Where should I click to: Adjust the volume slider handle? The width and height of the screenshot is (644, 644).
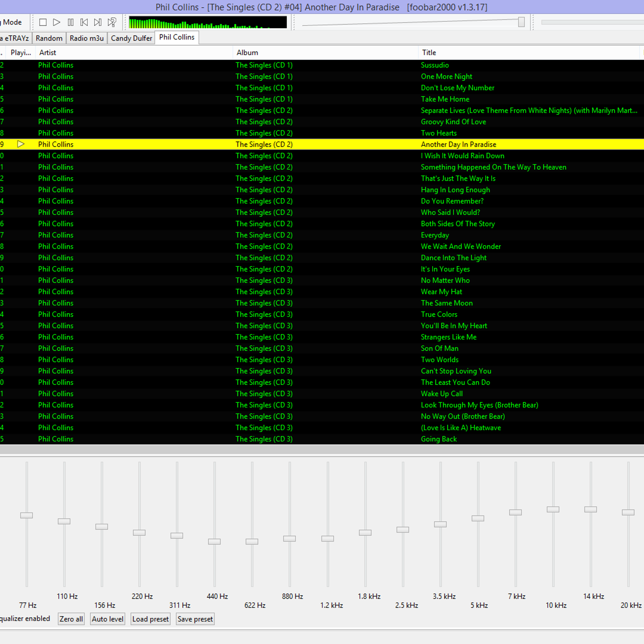coord(521,22)
